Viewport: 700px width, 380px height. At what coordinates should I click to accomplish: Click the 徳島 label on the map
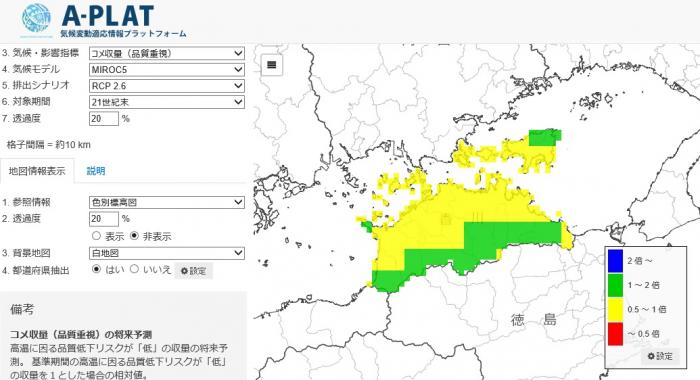point(534,320)
